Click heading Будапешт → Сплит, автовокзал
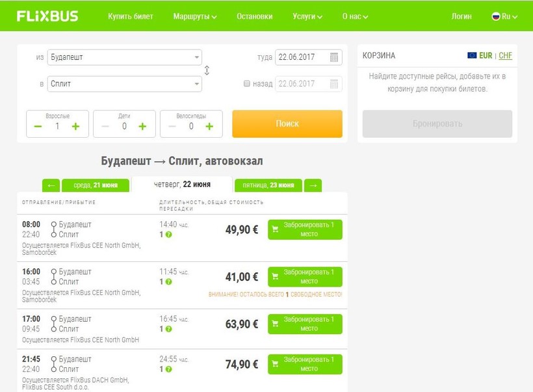This screenshot has width=533, height=392. [x=182, y=161]
